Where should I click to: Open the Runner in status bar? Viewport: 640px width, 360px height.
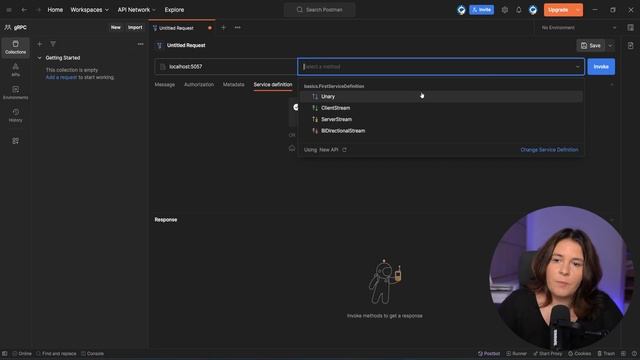(516, 353)
